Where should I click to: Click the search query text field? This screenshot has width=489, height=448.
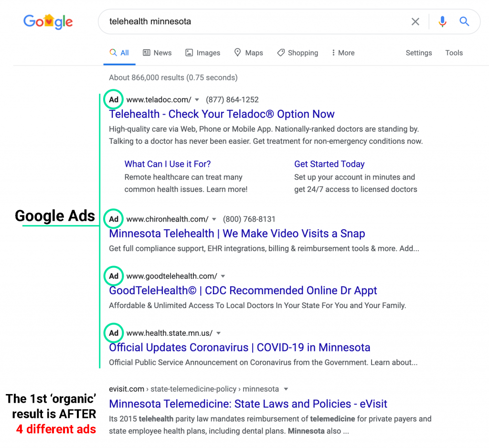(253, 21)
